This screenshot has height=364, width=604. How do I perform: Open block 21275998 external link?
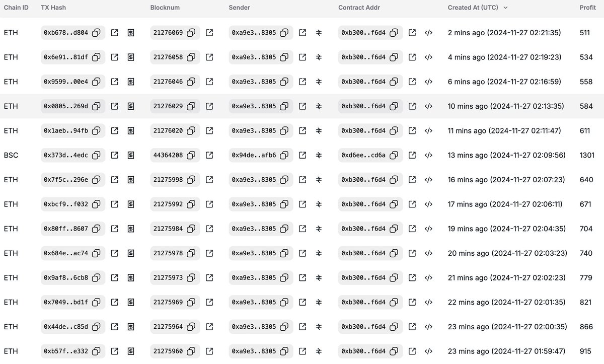pyautogui.click(x=209, y=180)
